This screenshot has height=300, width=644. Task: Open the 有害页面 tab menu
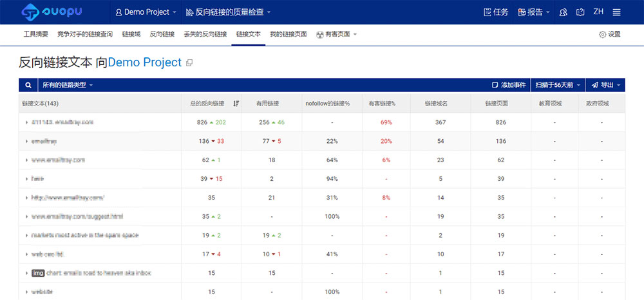pos(337,34)
